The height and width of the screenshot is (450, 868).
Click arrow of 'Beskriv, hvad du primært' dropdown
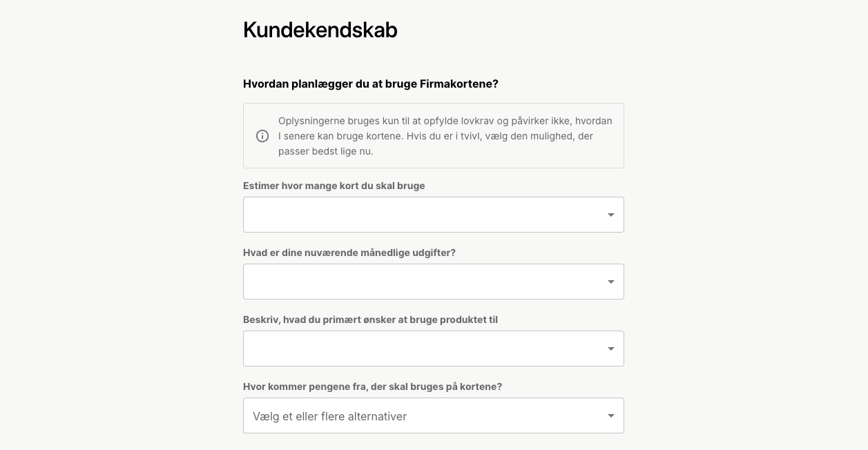[611, 349]
